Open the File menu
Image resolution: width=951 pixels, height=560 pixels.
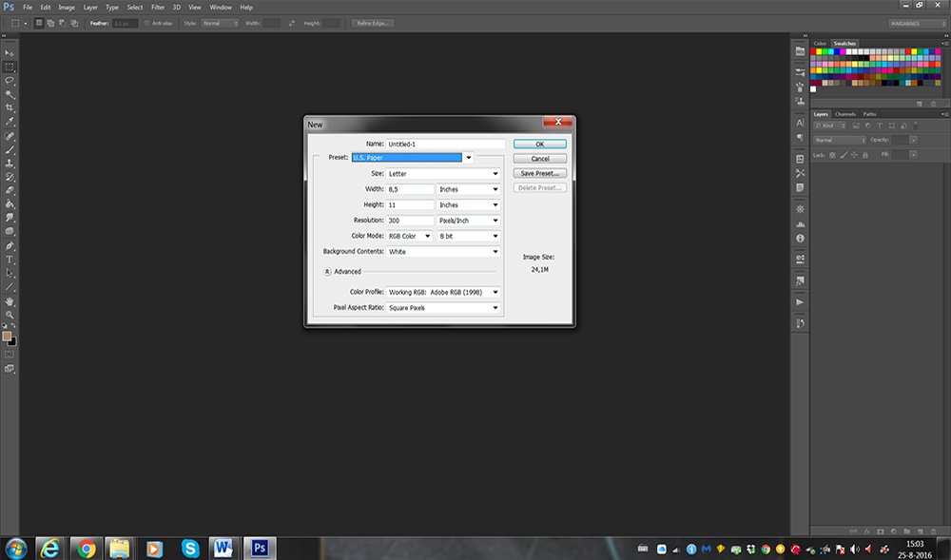(x=28, y=8)
